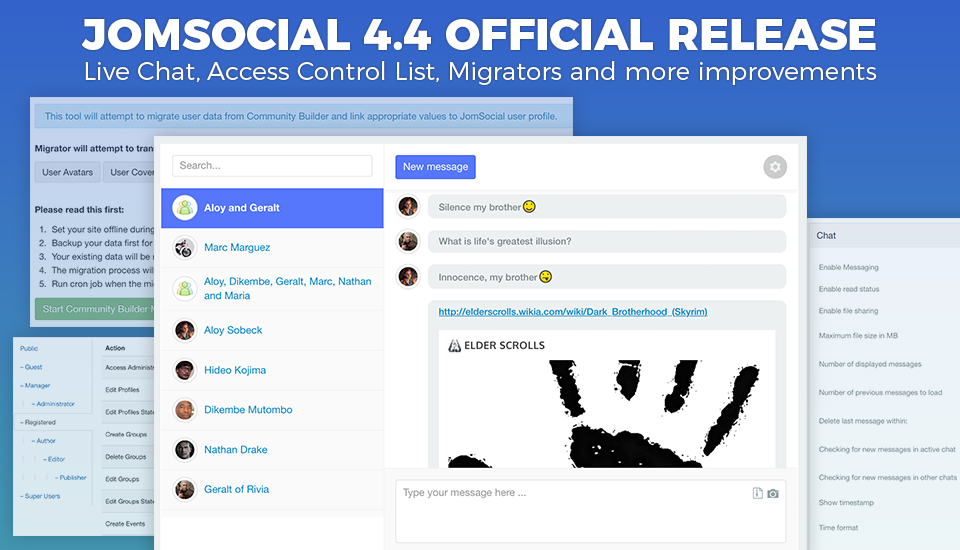Viewport: 960px width, 550px height.
Task: Click Aloy Sobeck avatar
Action: [184, 330]
